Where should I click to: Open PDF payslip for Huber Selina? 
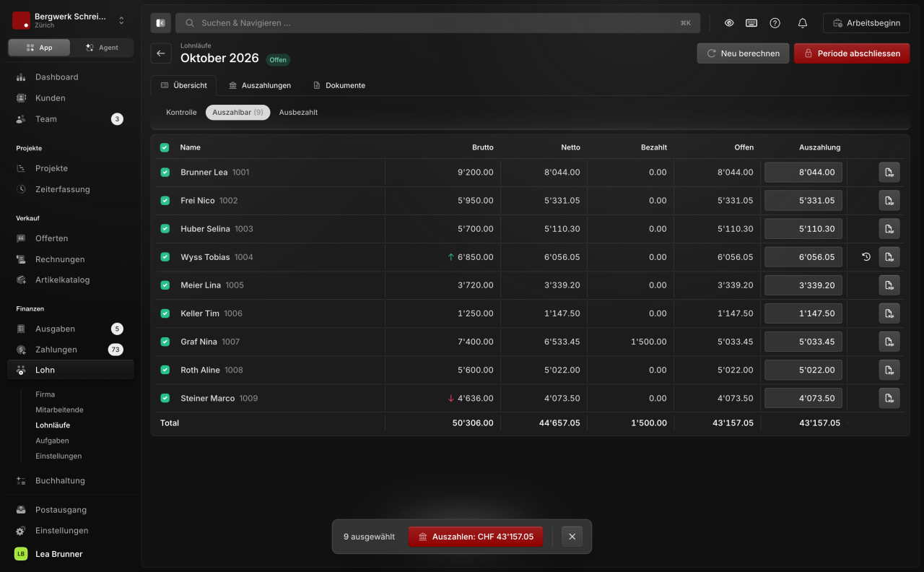[889, 229]
